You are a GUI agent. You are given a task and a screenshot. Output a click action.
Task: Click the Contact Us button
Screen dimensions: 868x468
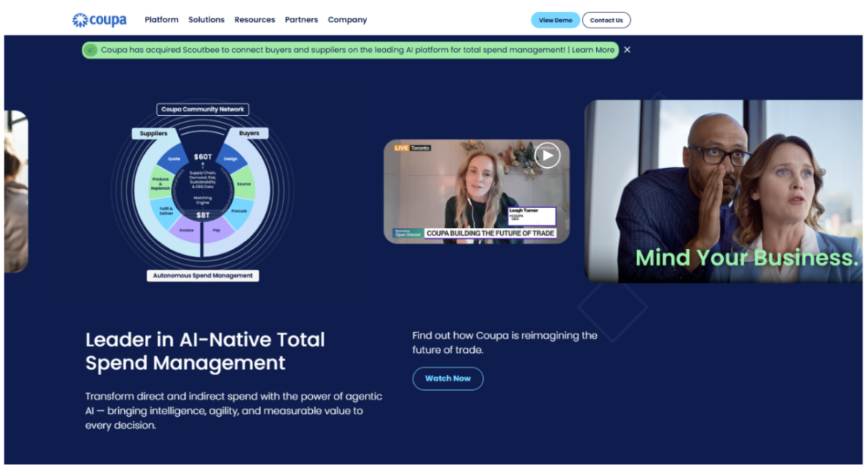pos(606,20)
